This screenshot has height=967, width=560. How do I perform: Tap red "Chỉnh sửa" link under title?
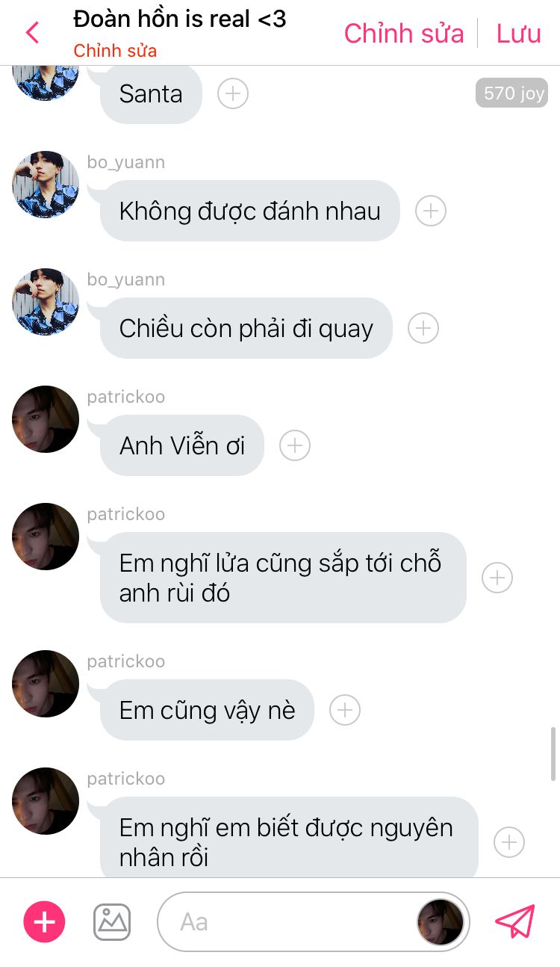click(115, 52)
